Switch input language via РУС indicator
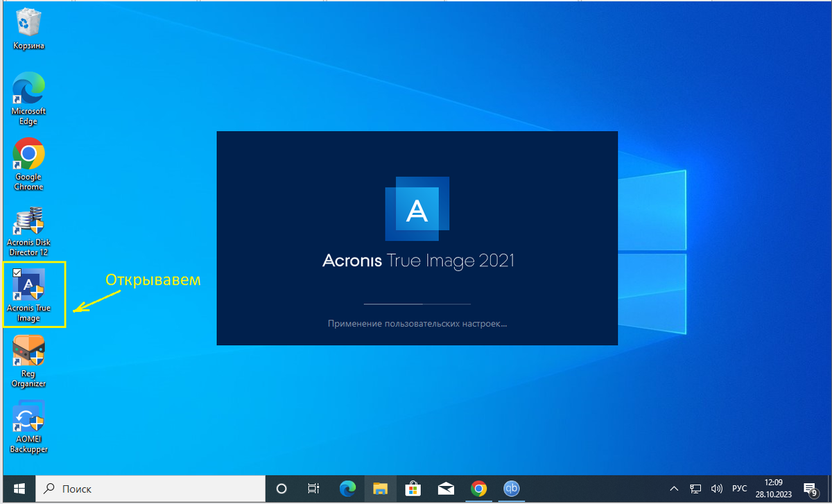Viewport: 832px width, 504px height. 740,489
